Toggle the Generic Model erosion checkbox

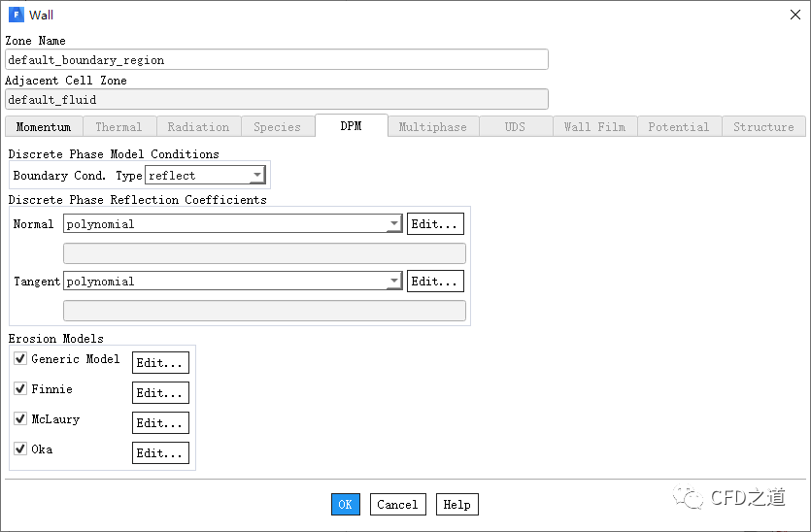click(x=21, y=359)
